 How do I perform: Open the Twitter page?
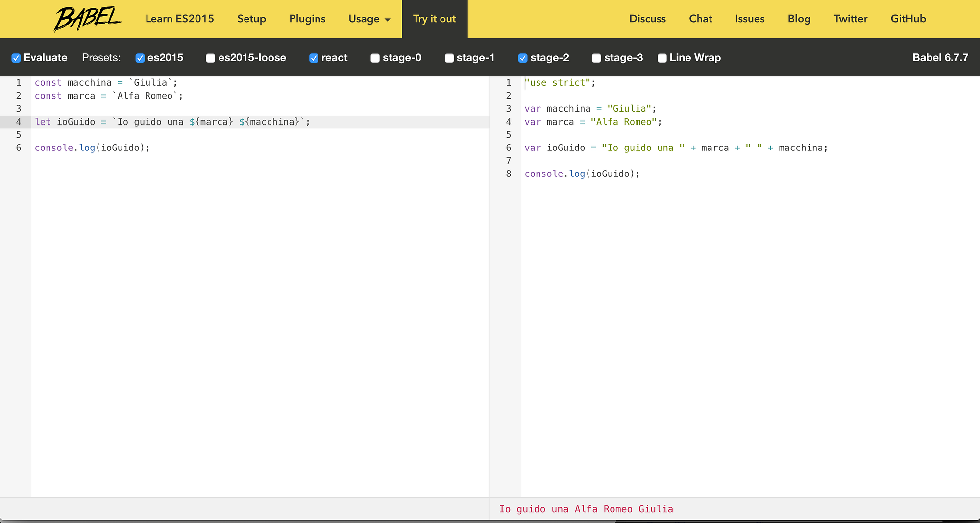(851, 19)
